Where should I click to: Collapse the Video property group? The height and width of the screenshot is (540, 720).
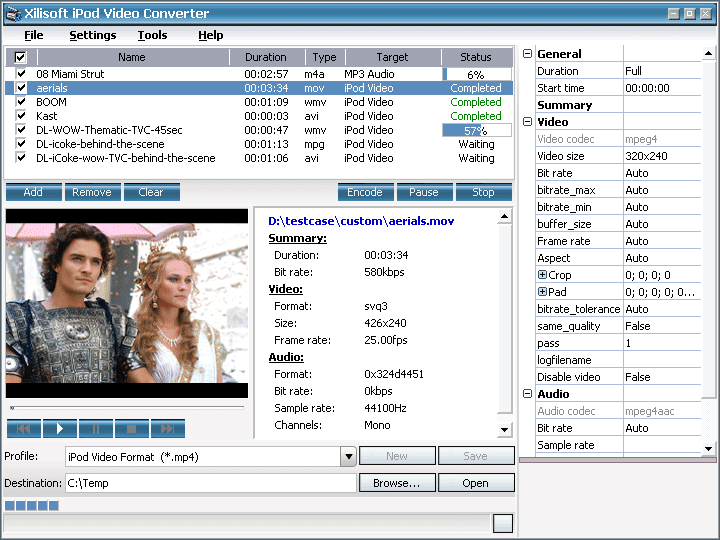pyautogui.click(x=528, y=122)
